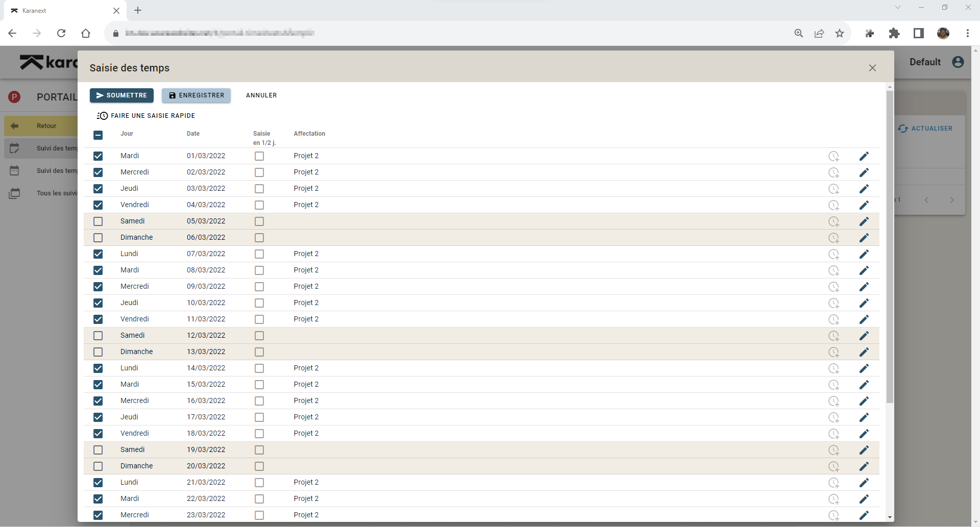
Task: Click next-page chevron in background pagination
Action: tap(951, 200)
